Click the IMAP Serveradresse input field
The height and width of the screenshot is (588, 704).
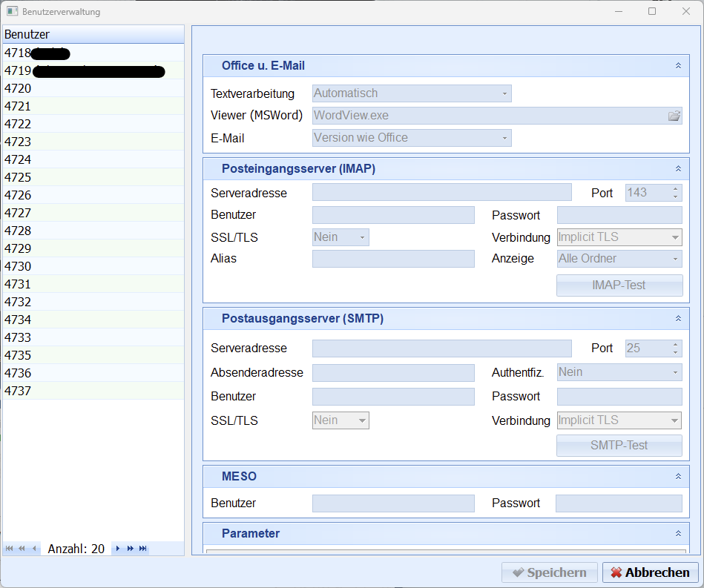pyautogui.click(x=441, y=193)
